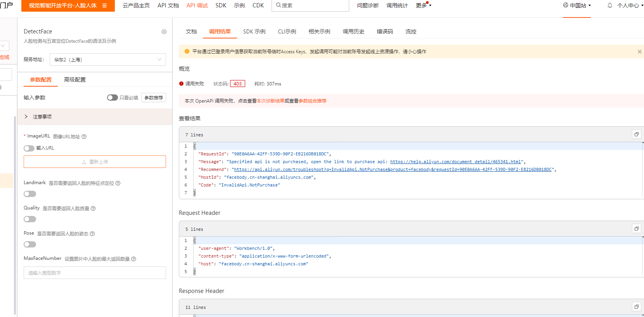Open the help.aliyun.com document link in Message
644x317 pixels.
coord(455,162)
